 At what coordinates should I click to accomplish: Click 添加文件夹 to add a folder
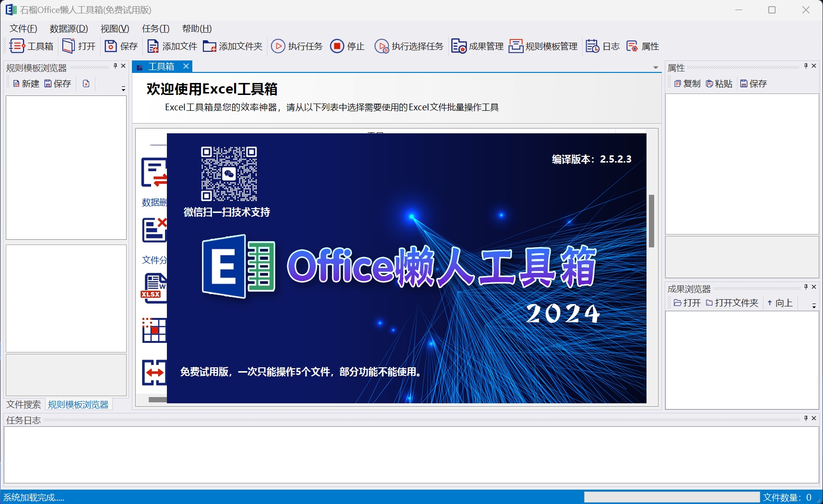233,46
